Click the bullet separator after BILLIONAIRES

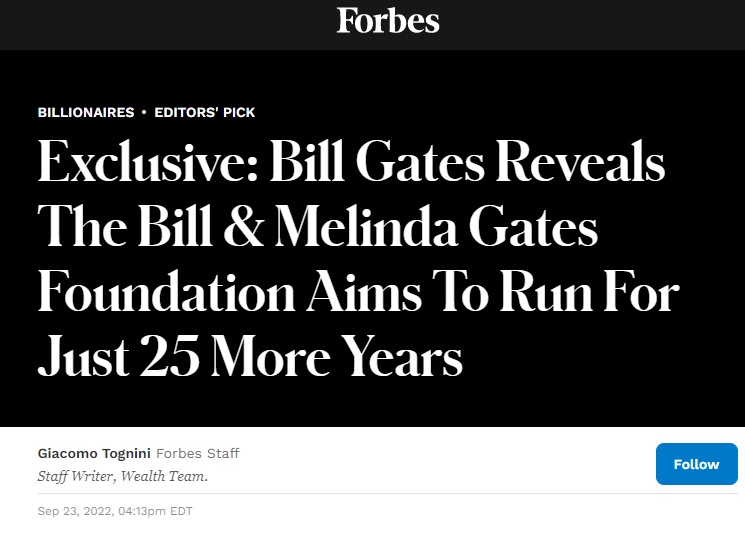(144, 113)
